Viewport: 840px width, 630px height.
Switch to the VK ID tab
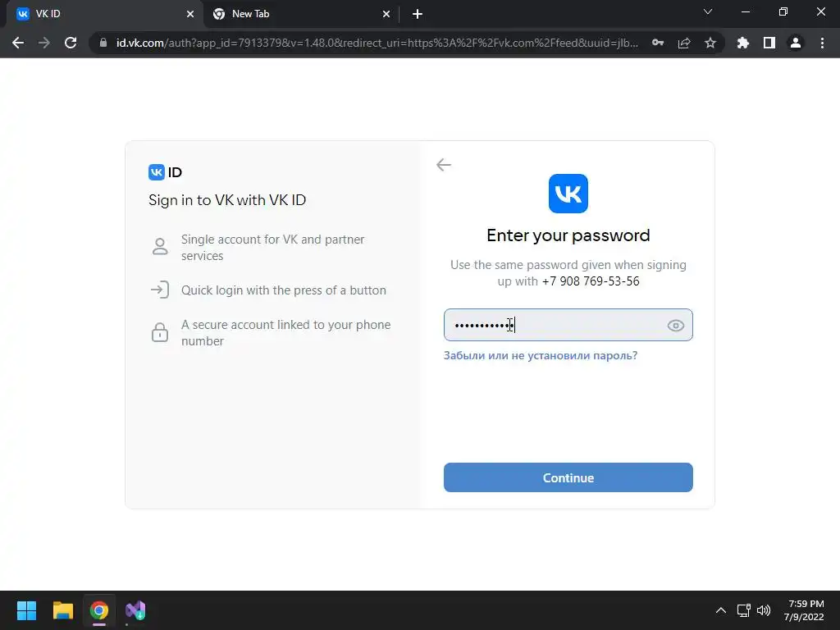[x=104, y=14]
